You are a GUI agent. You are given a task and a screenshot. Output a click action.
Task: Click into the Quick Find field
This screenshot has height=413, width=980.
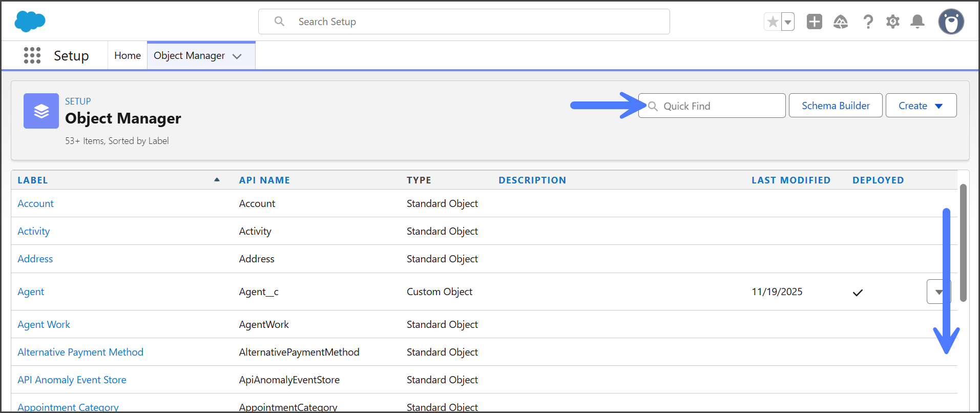717,106
